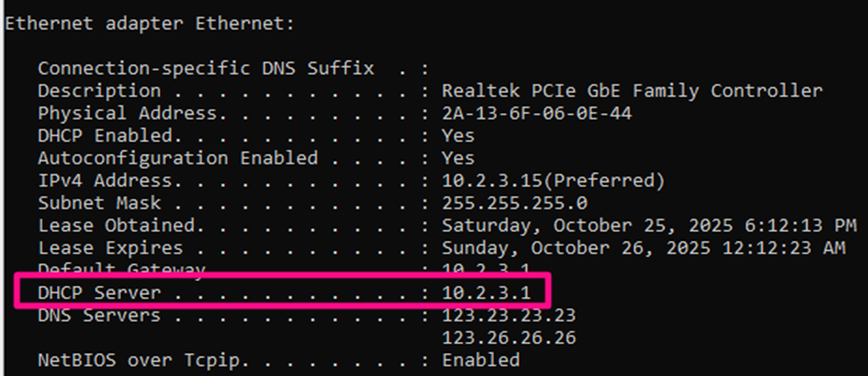Click the secondary DNS address 123.26.26.26
The width and height of the screenshot is (868, 376).
509,337
